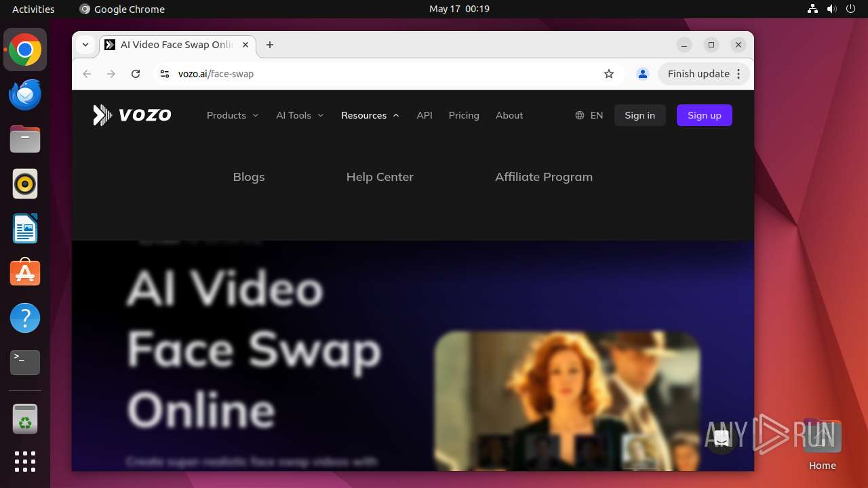Viewport: 868px width, 488px height.
Task: Open Chrome's three-dot menu
Action: [739, 74]
